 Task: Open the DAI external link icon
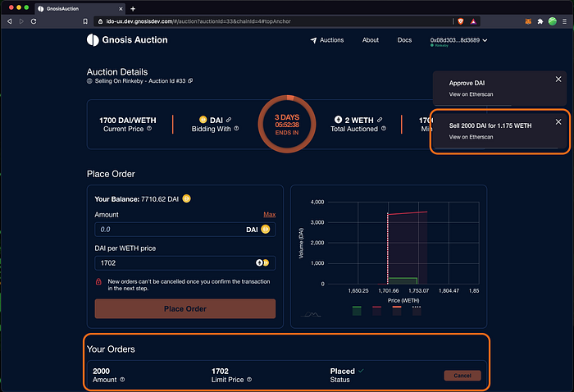pyautogui.click(x=229, y=120)
